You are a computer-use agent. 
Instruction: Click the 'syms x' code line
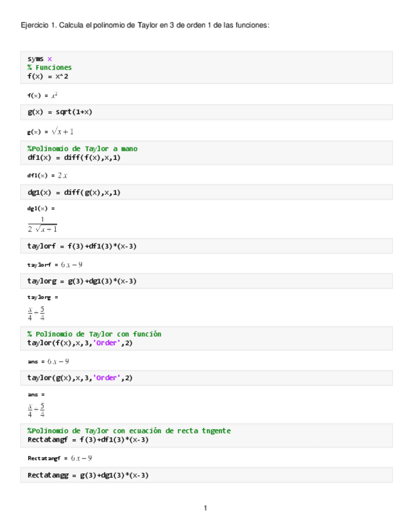[x=40, y=58]
